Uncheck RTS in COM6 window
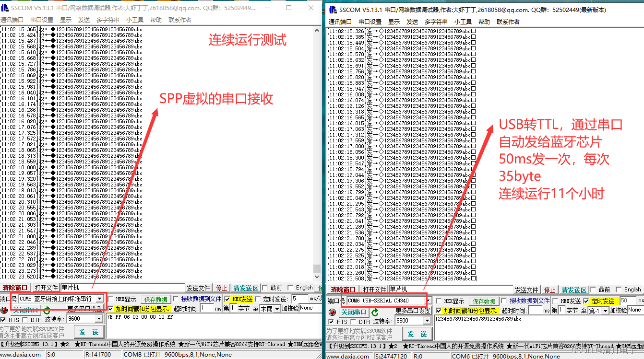The height and width of the screenshot is (359, 644). (332, 322)
